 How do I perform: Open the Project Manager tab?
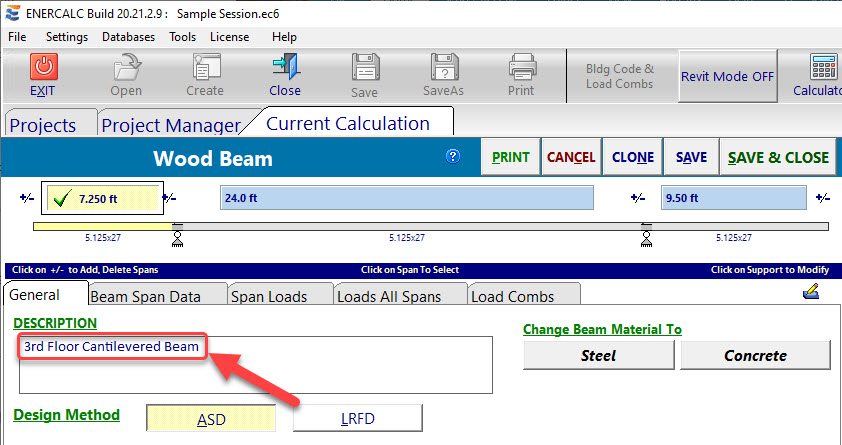tap(171, 125)
